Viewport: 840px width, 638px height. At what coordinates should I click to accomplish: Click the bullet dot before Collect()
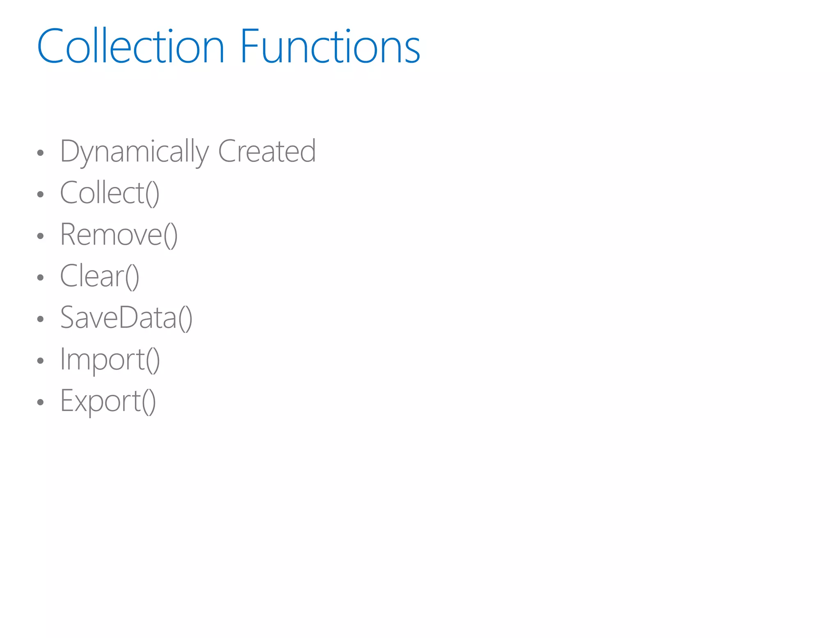[x=40, y=194]
